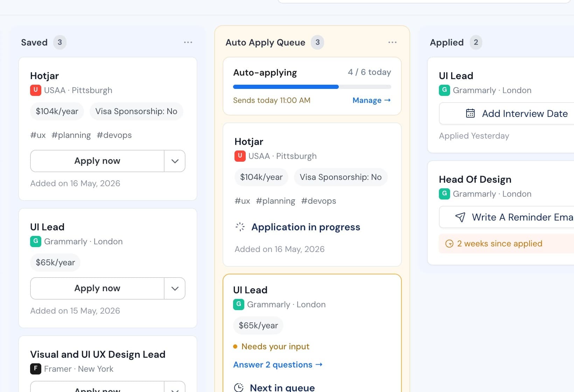Open the Answer 2 questions link
The width and height of the screenshot is (574, 392).
[x=278, y=365]
